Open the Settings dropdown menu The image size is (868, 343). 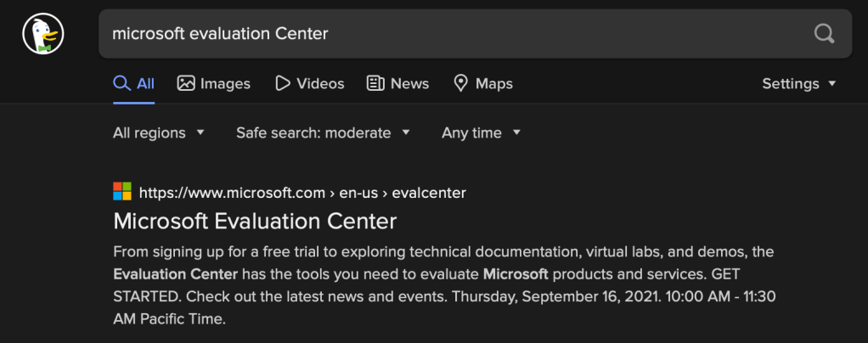(798, 83)
